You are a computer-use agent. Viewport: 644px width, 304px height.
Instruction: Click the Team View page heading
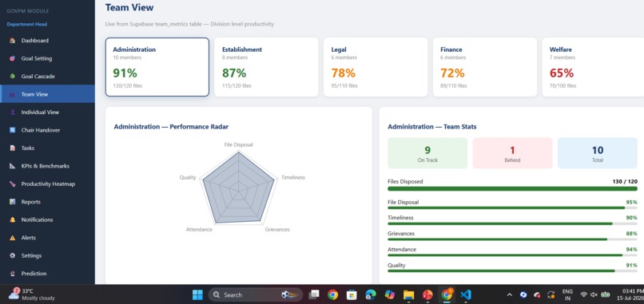pyautogui.click(x=129, y=7)
